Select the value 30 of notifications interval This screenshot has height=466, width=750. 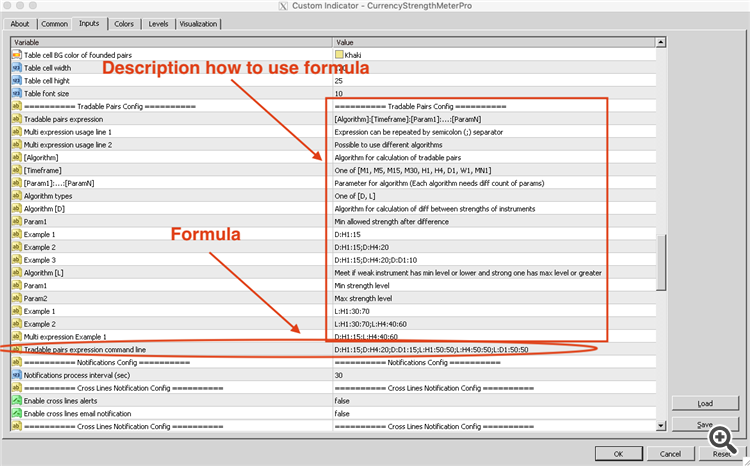coord(339,376)
